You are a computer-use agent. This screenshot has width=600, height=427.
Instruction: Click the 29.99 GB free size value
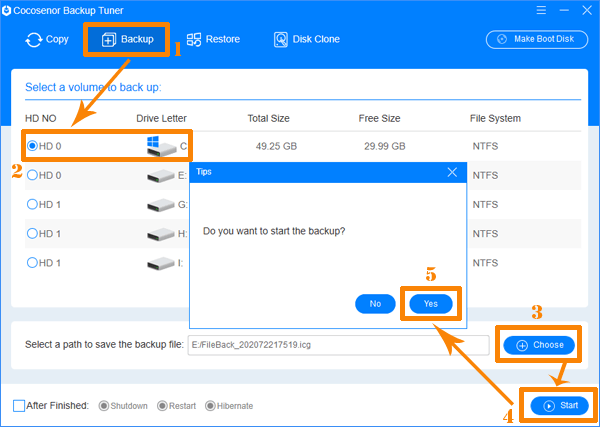[x=385, y=146]
